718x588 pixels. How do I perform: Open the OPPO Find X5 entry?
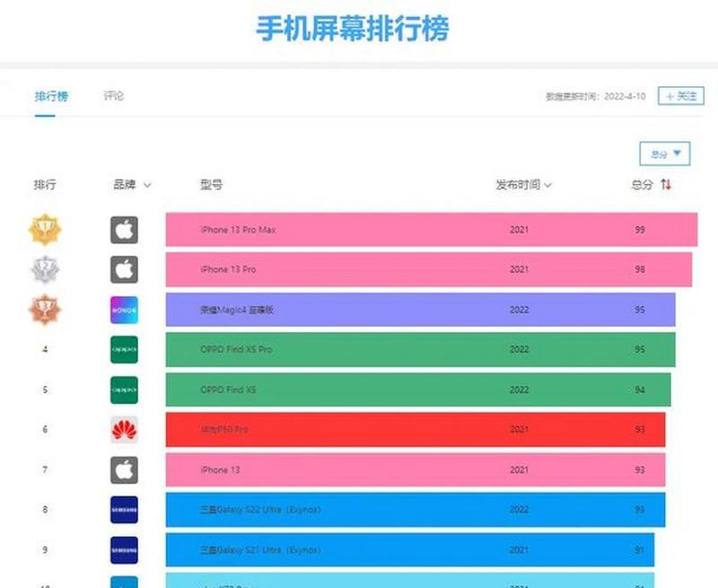pyautogui.click(x=418, y=390)
